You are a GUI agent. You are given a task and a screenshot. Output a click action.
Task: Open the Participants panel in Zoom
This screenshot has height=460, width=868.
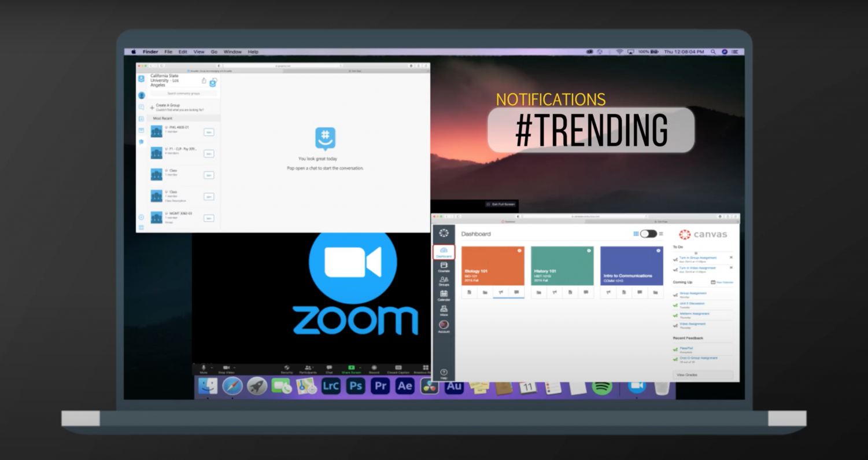pyautogui.click(x=308, y=369)
